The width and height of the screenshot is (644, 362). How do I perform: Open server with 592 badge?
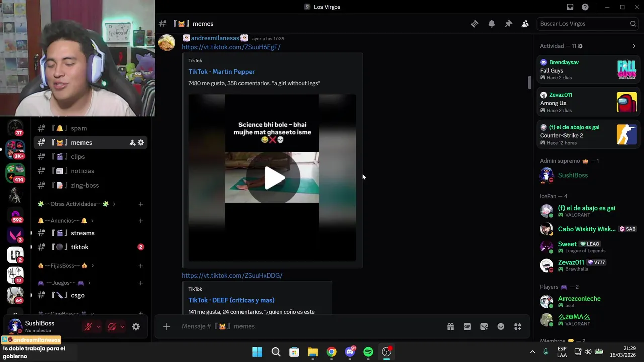(x=15, y=216)
